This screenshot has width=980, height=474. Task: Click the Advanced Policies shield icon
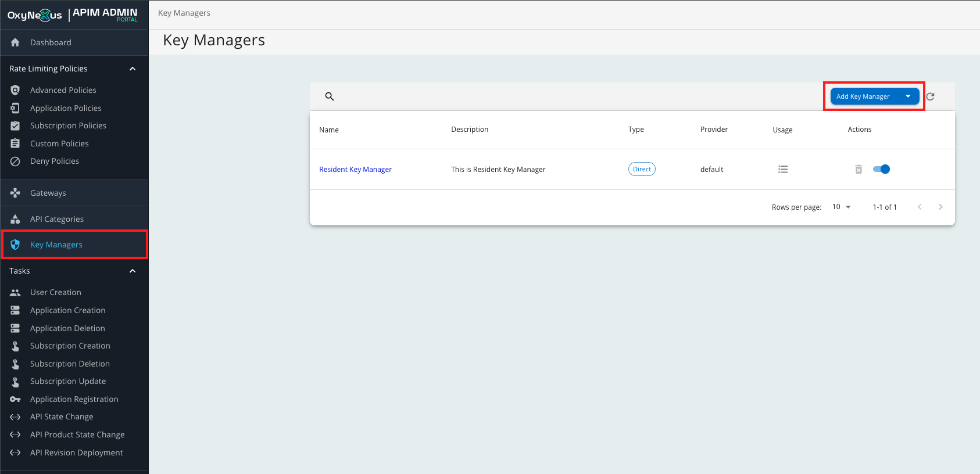15,90
